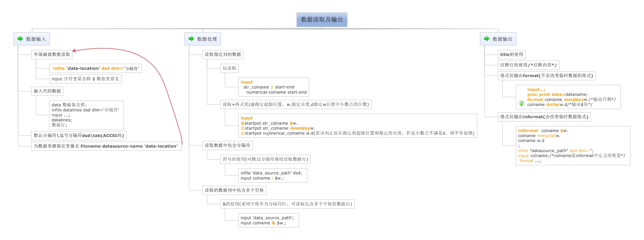Viewport: 644px width, 240px height.
Task: Select the 数据处理 branch node
Action: pos(203,39)
